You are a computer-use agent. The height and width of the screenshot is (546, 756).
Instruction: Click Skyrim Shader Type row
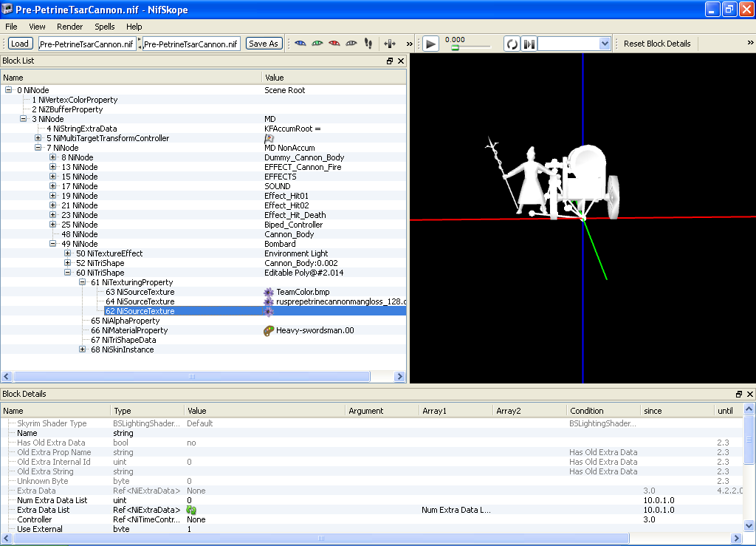tap(371, 423)
